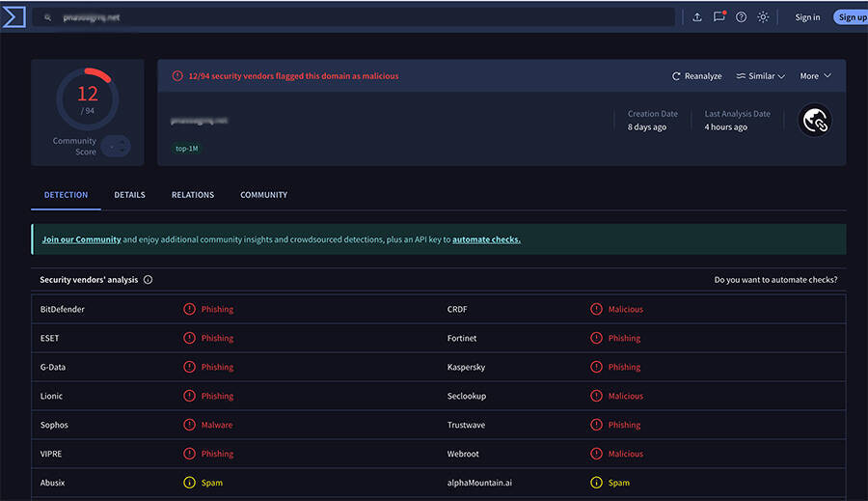Expand the Similar dropdown
This screenshot has width=868, height=501.
tap(760, 76)
